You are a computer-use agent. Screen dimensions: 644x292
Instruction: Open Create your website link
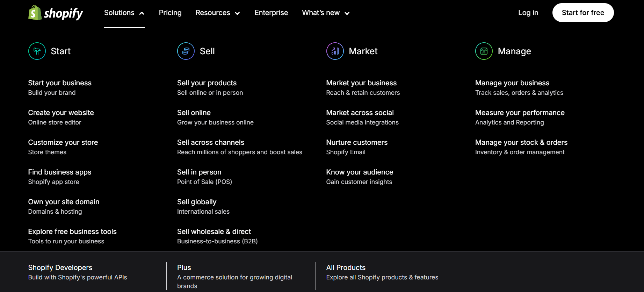click(61, 113)
